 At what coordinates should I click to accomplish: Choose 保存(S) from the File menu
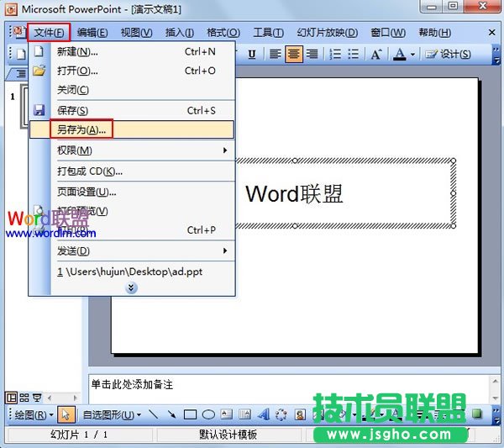click(x=132, y=111)
